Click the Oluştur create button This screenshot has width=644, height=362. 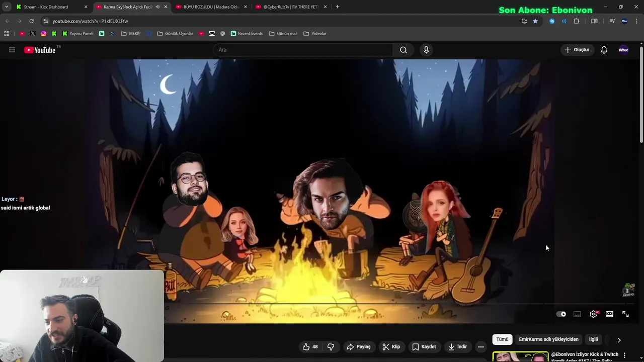577,50
